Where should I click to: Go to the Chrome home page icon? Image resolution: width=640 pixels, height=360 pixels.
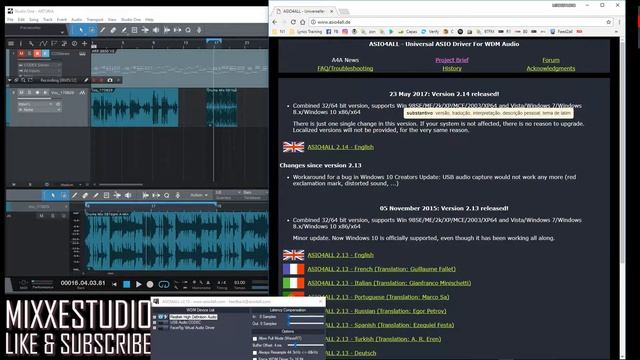[302, 22]
